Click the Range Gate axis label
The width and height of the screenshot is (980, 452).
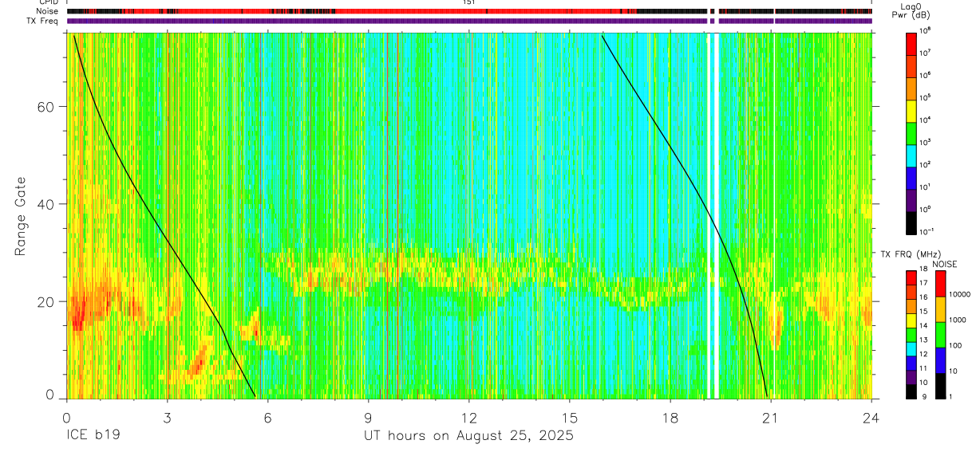20,216
